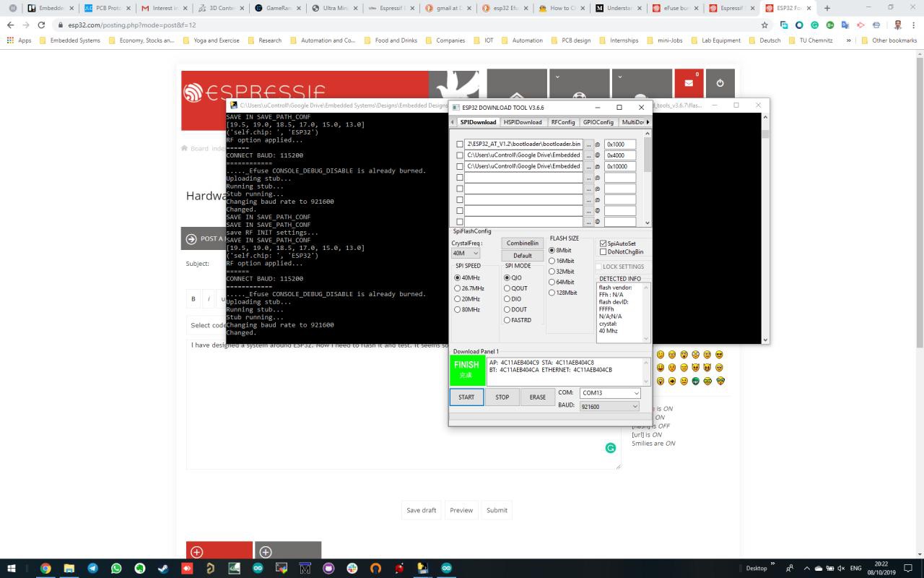Select 80MHz SPI speed
The image size is (924, 578).
[x=457, y=309]
